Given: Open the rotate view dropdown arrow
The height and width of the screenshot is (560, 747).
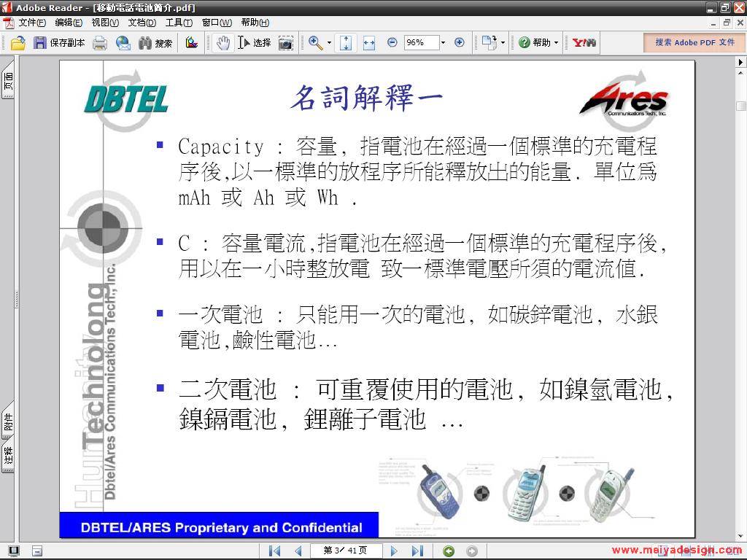Looking at the screenshot, I should coord(503,43).
